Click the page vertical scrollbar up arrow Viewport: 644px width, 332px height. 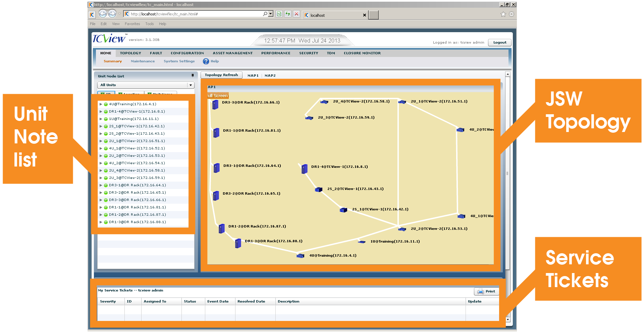pos(507,74)
